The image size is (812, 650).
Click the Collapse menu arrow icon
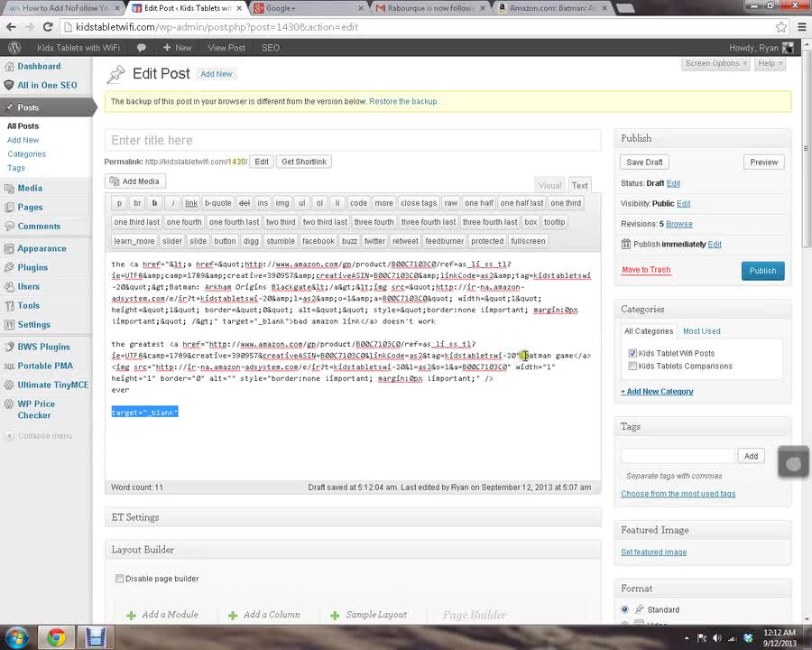pyautogui.click(x=9, y=436)
